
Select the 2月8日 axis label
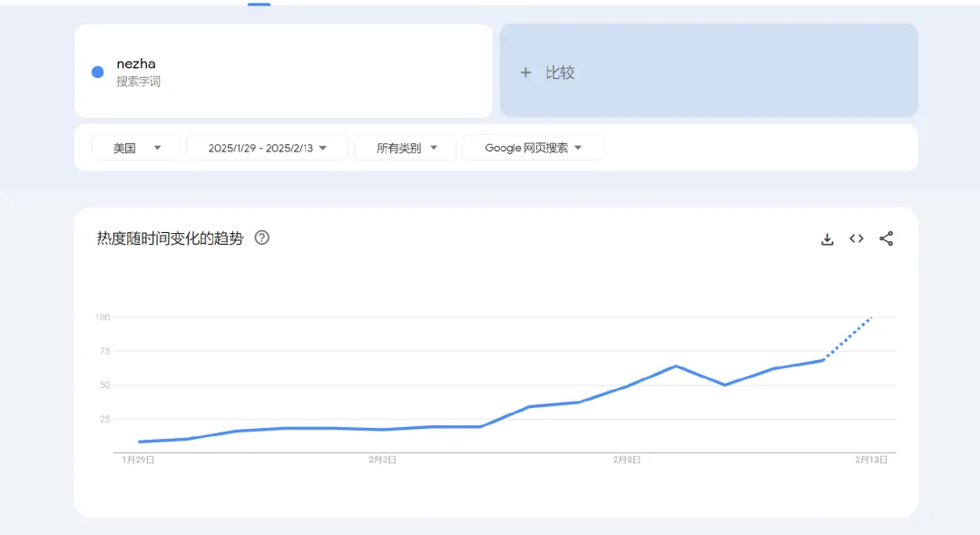pos(627,460)
